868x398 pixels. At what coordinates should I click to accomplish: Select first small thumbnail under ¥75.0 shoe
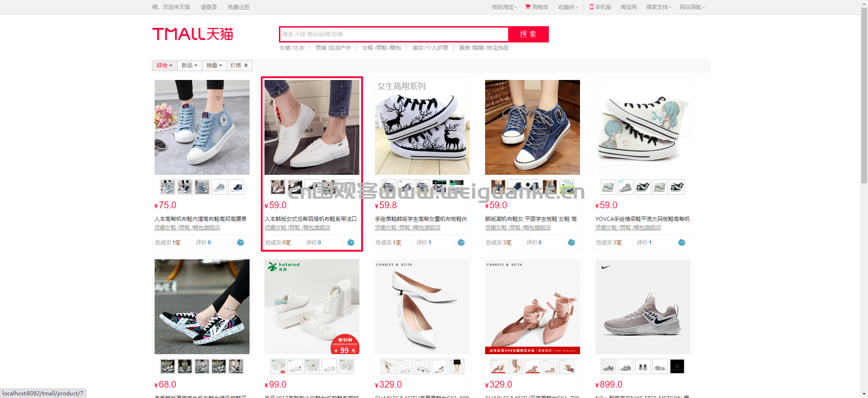(x=168, y=187)
